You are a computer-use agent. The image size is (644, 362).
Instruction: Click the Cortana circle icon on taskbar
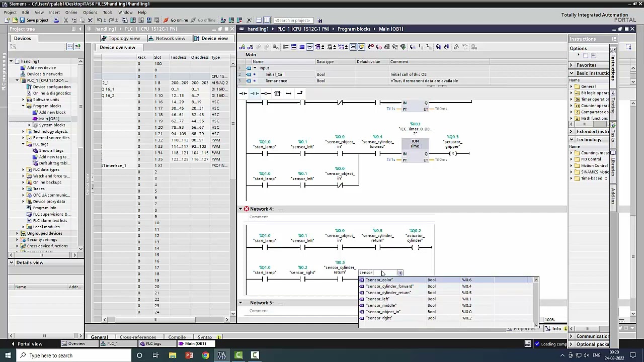point(139,355)
